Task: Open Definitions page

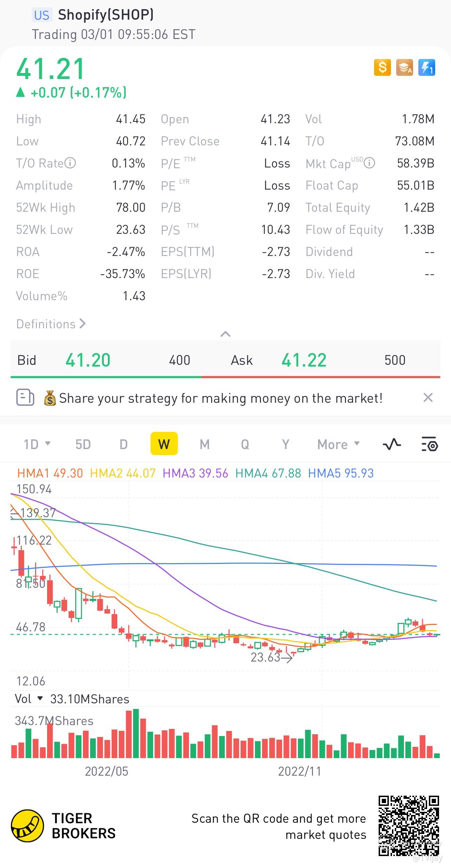Action: tap(51, 324)
